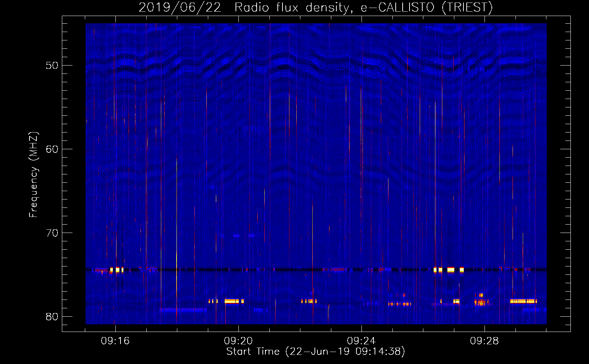Click the 09:24 time tick label
The height and width of the screenshot is (364, 589).
click(361, 341)
